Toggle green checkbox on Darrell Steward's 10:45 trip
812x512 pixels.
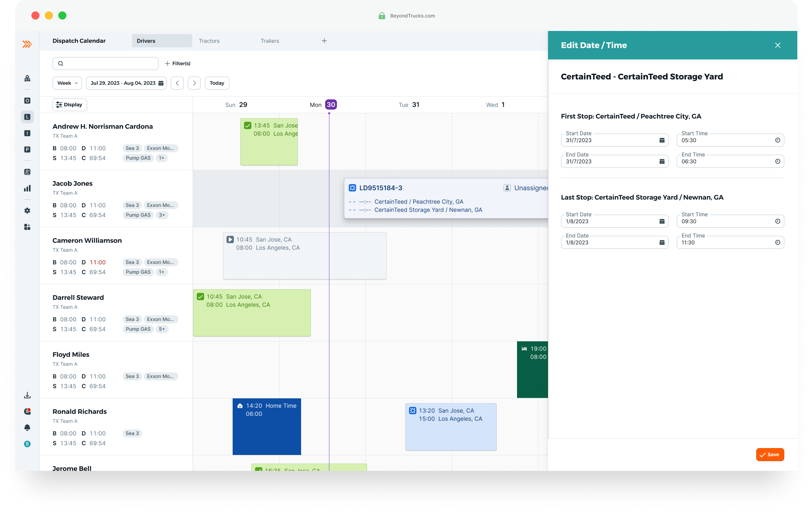[200, 297]
